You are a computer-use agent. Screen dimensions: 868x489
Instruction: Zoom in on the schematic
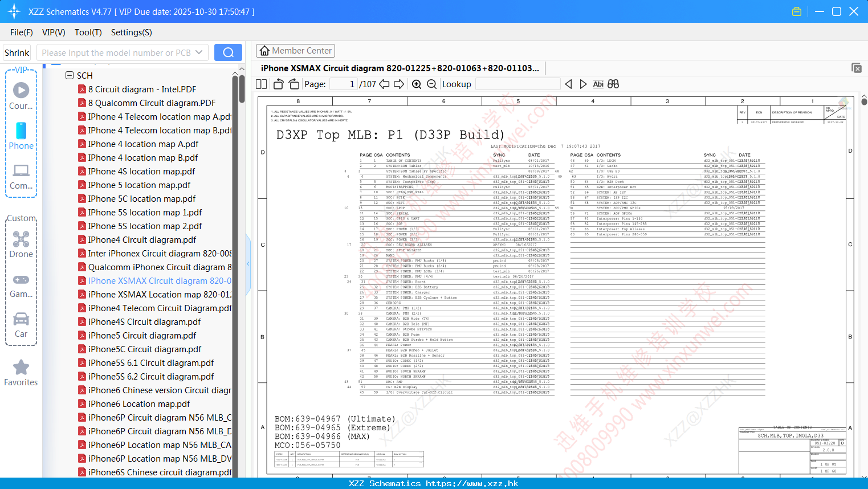[x=417, y=84]
